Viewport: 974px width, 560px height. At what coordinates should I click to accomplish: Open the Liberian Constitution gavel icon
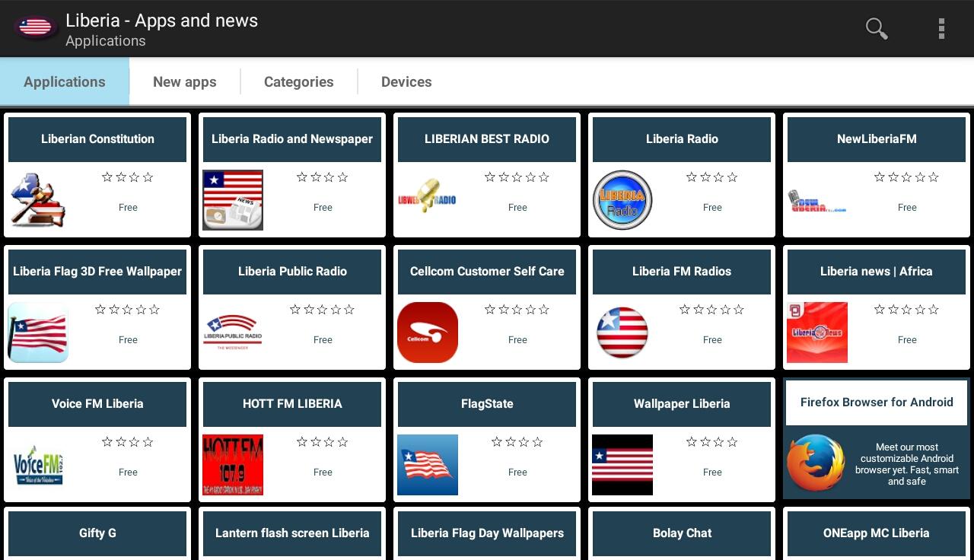coord(38,200)
